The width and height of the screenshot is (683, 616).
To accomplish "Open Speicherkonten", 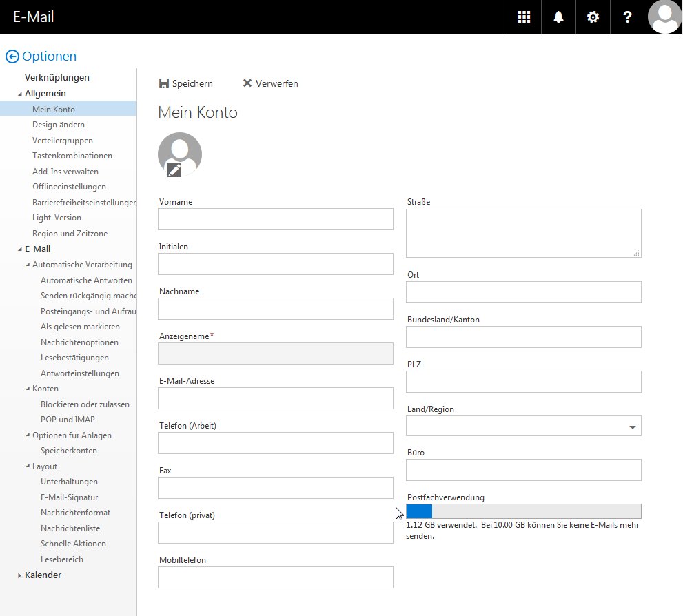I will 69,451.
